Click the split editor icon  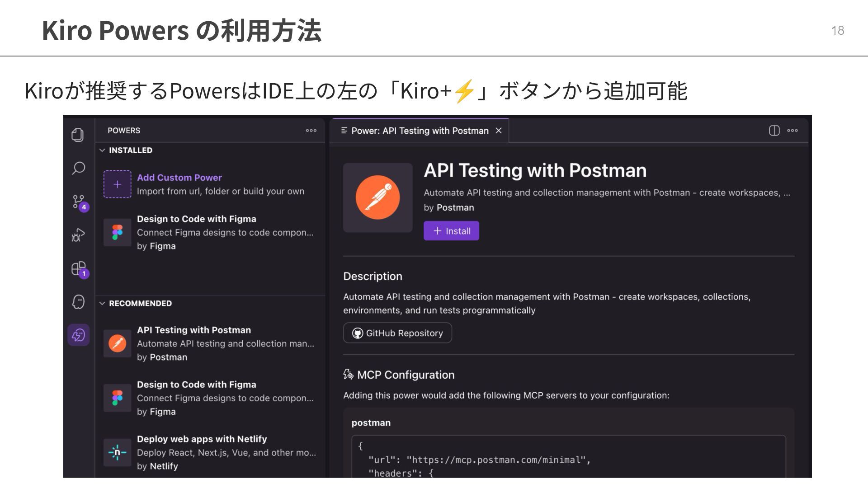[774, 131]
